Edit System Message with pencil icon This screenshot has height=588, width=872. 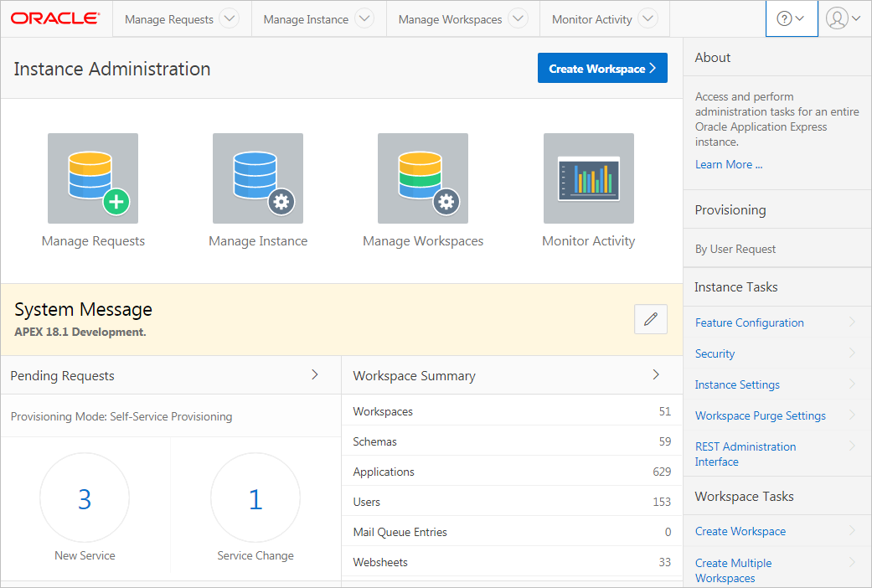651,319
